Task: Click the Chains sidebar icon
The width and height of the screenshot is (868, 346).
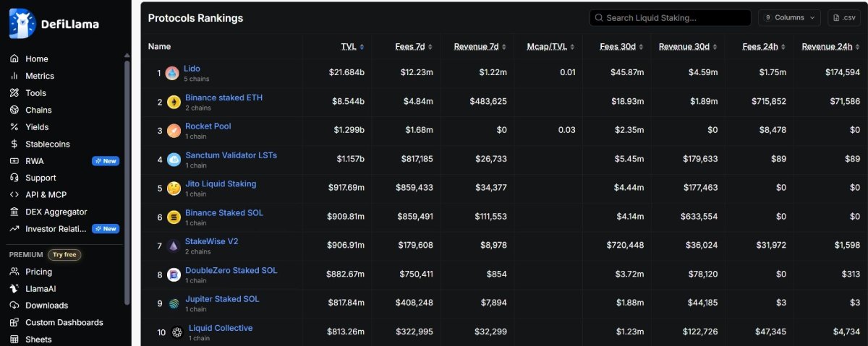Action: coord(14,110)
